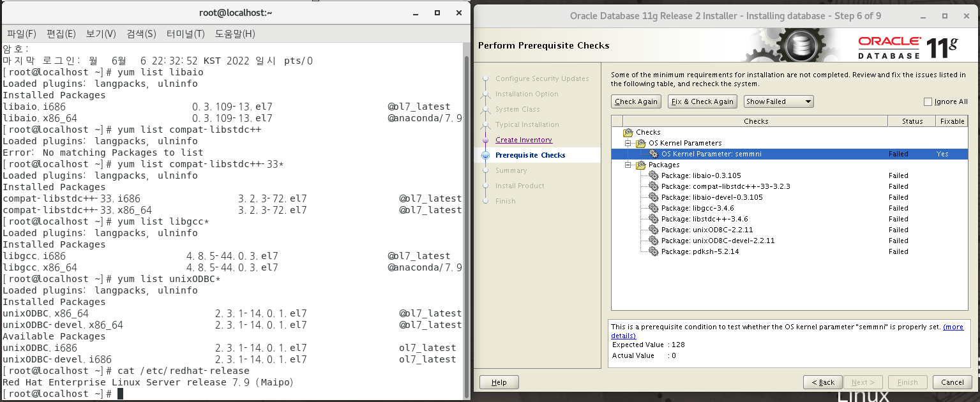Click the Fix & Check Again button
Viewport: 980px width, 402px height.
pos(702,101)
